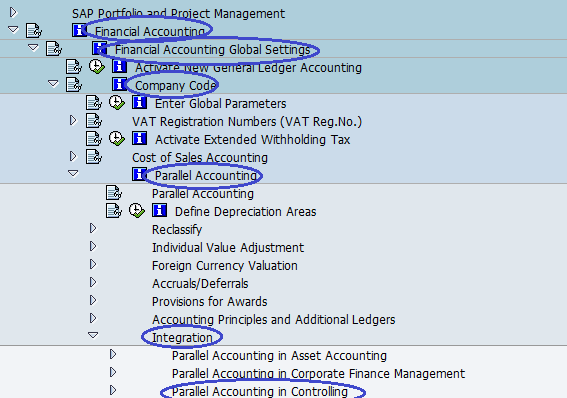
Task: Open info icon beside Parallel Accounting parent node
Action: pyautogui.click(x=140, y=174)
